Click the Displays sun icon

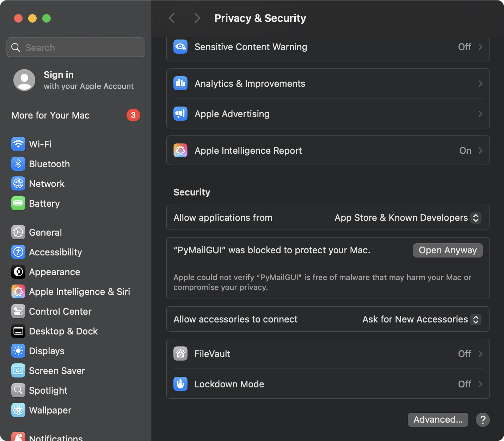pyautogui.click(x=18, y=351)
